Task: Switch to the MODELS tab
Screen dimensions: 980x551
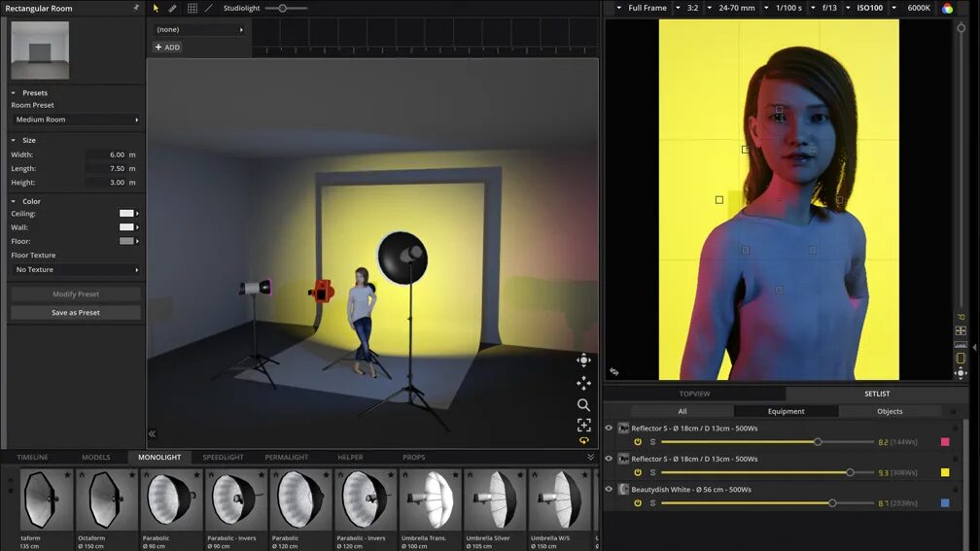Action: click(x=95, y=458)
